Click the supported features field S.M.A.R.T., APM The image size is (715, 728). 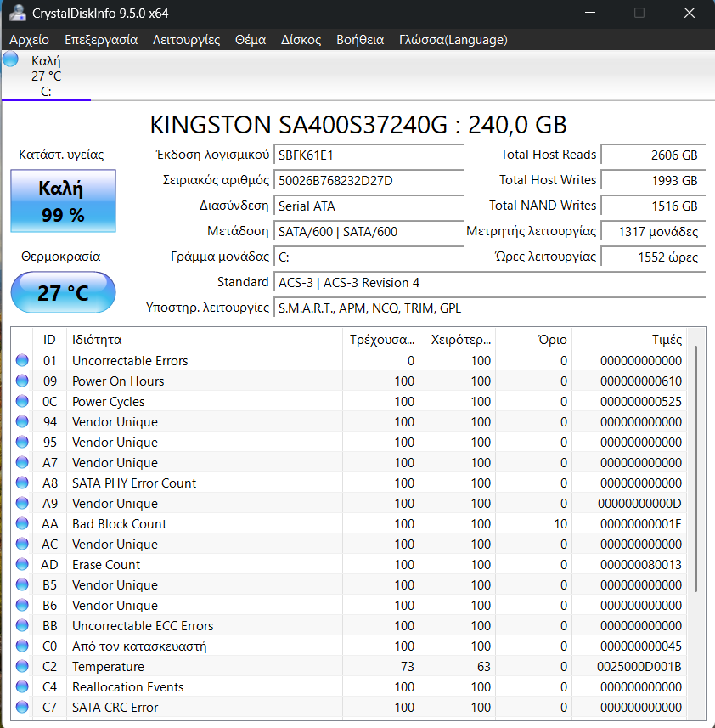point(489,308)
